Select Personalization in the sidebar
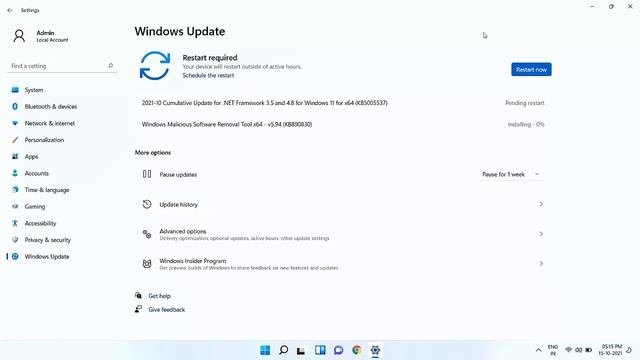Screen dimensions: 640x360 coord(61,140)
